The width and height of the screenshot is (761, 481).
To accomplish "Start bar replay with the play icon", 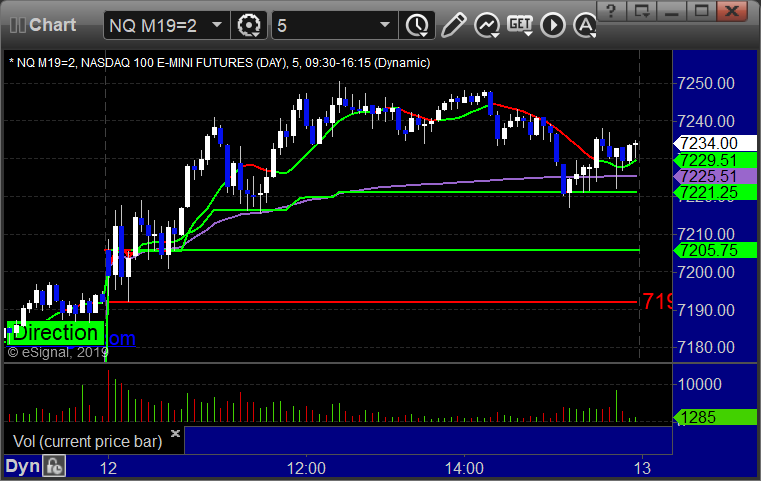I will coord(553,25).
